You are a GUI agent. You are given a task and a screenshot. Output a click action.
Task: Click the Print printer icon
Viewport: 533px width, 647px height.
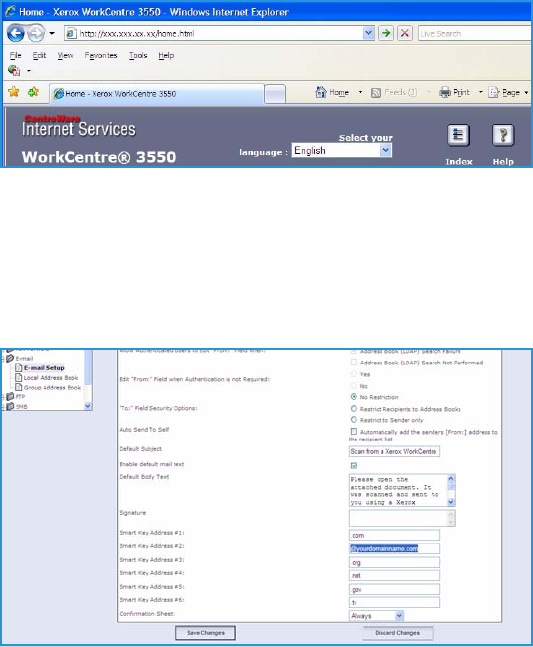tap(445, 92)
